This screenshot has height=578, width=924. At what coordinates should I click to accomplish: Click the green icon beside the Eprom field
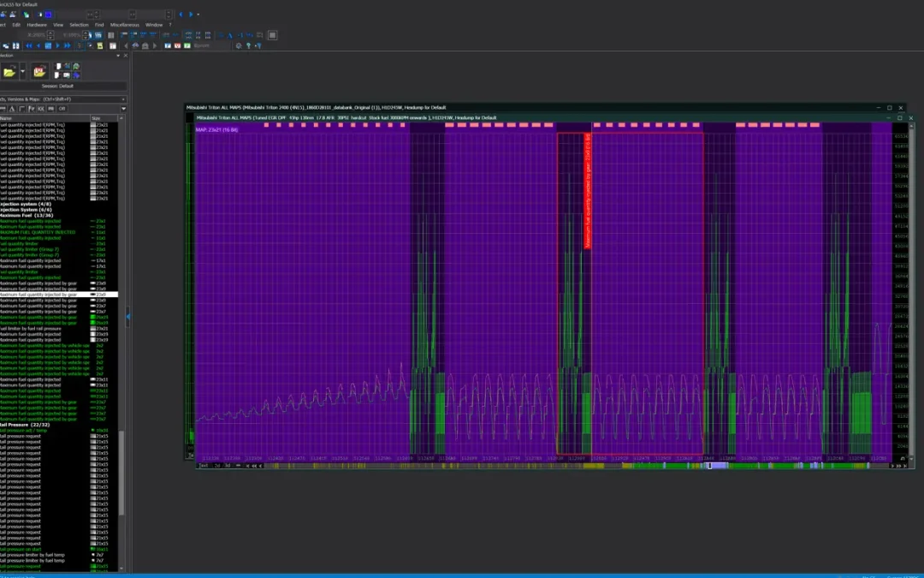187,45
